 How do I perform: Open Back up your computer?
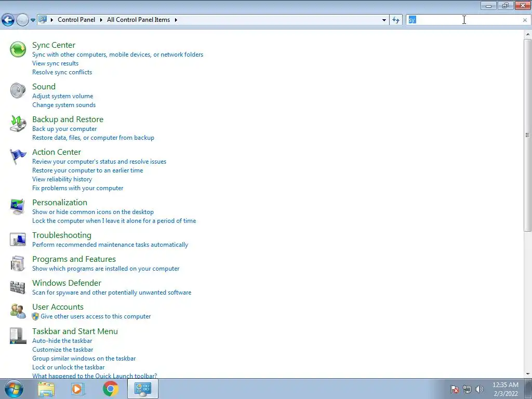[64, 129]
